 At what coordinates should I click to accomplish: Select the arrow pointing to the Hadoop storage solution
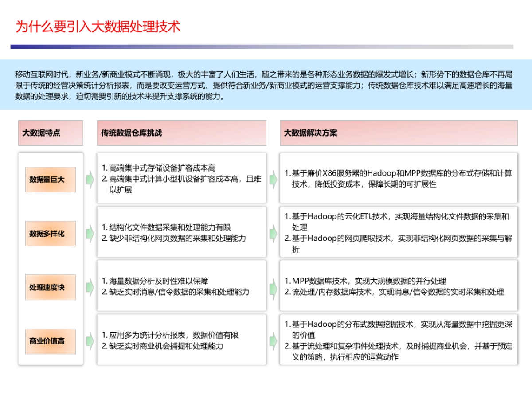272,180
